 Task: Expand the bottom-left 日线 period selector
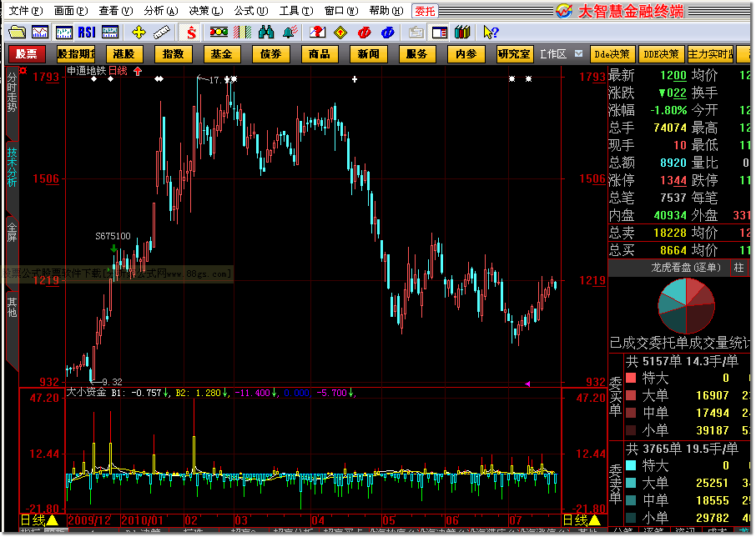click(x=39, y=520)
